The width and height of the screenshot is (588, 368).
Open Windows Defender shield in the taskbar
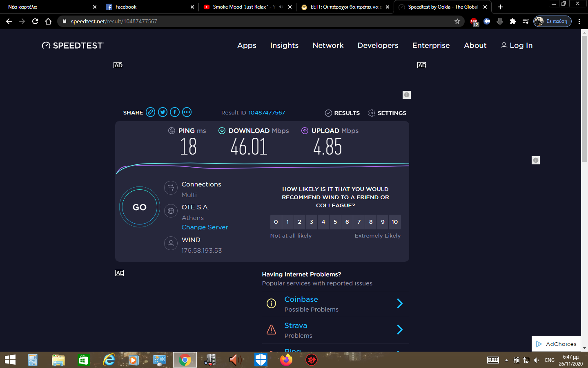(261, 360)
